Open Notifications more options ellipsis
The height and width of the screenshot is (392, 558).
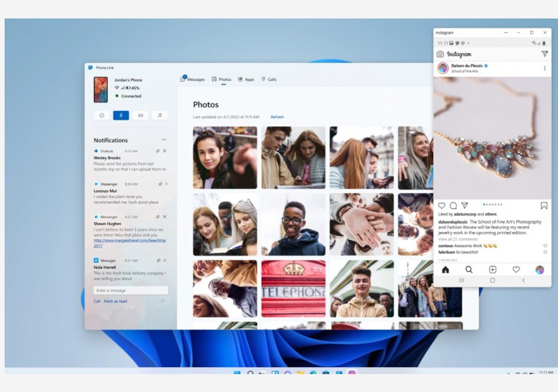164,140
